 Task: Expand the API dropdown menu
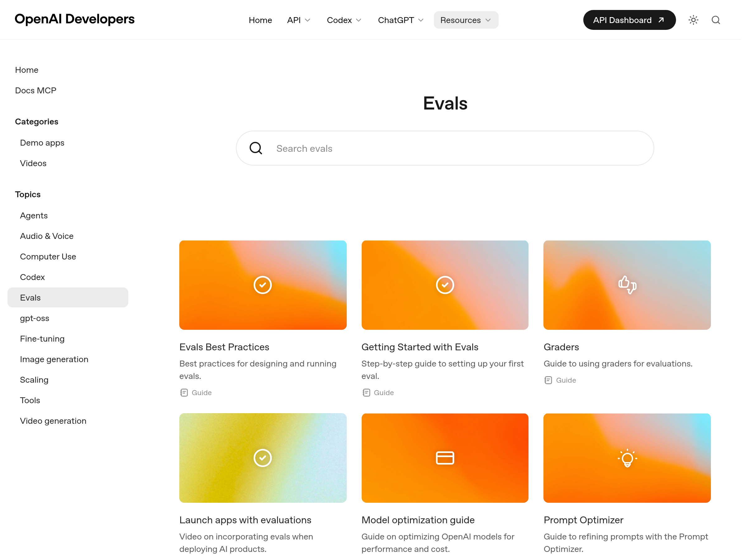(x=298, y=20)
